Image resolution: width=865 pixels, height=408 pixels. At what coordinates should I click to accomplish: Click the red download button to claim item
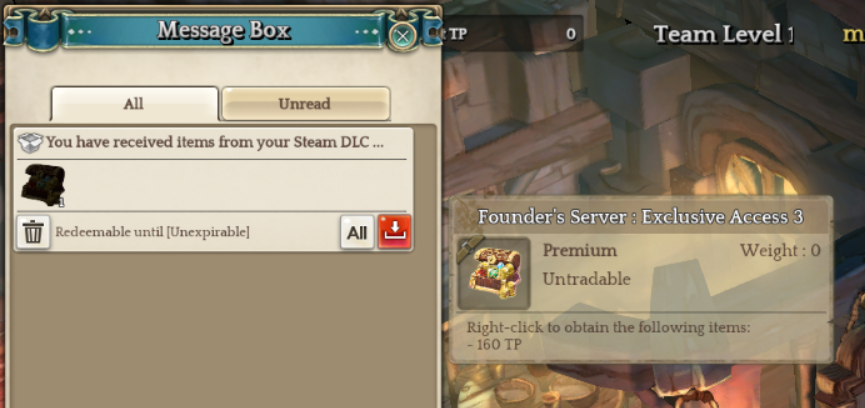(394, 232)
